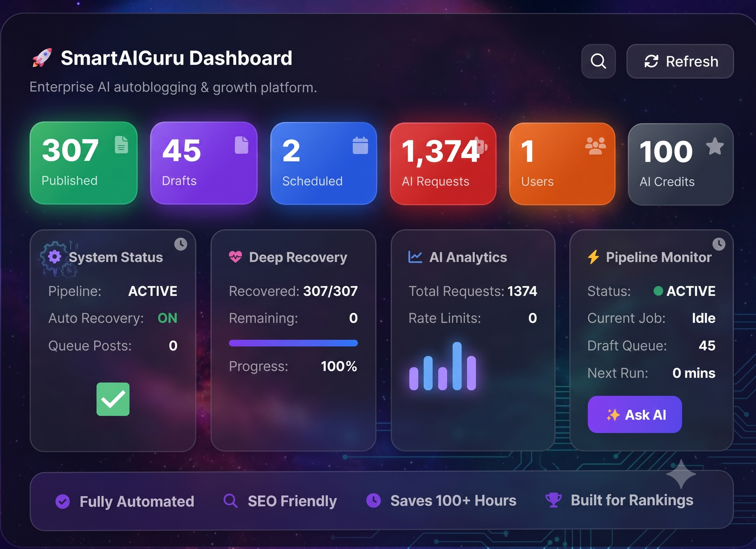Click the people icon on Users card

pos(595,146)
